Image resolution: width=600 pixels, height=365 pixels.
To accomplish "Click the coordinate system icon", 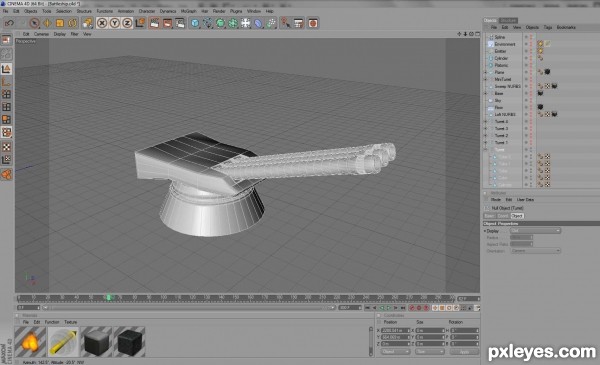I will (x=140, y=23).
